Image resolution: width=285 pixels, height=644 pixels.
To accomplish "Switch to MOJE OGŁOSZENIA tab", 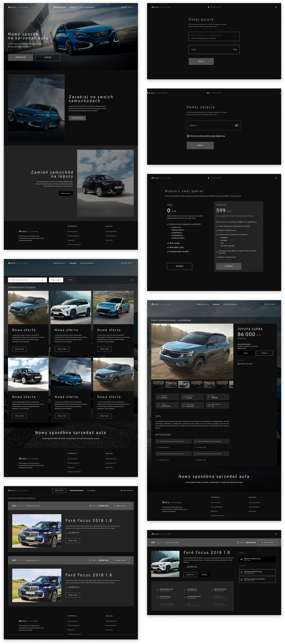I will click(77, 491).
